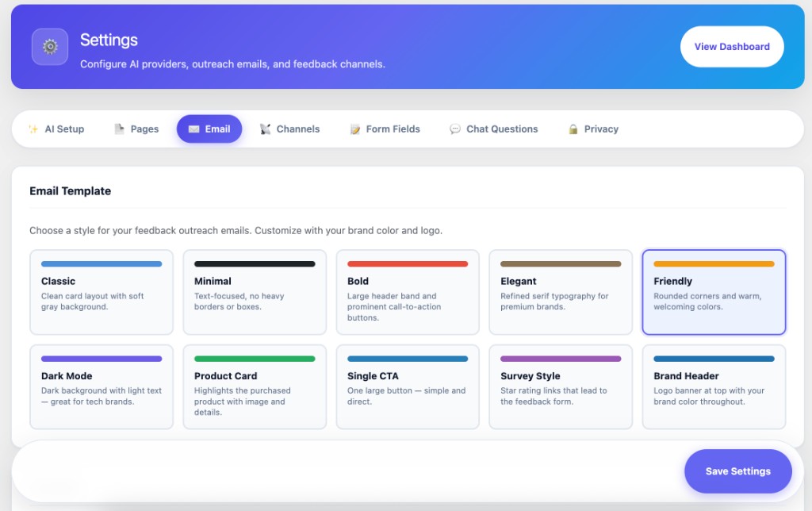812x511 pixels.
Task: Switch to the Chat Questions tab
Action: click(494, 129)
